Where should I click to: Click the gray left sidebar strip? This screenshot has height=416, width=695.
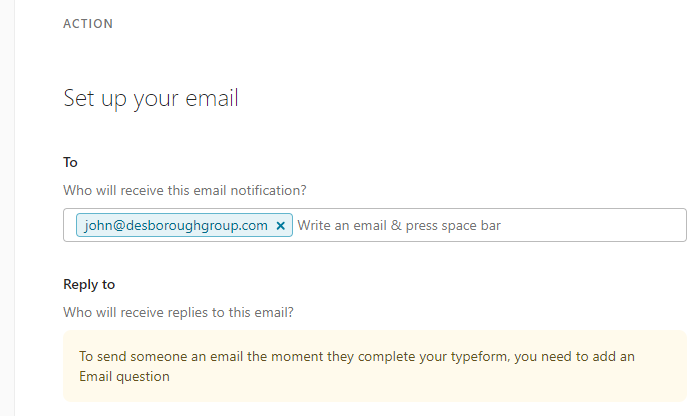[x=7, y=208]
